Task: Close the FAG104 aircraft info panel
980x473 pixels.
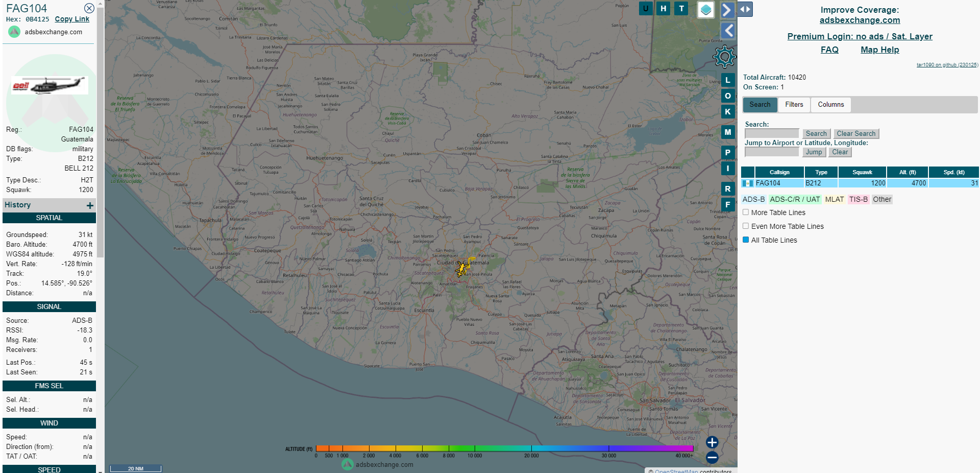Action: point(89,8)
